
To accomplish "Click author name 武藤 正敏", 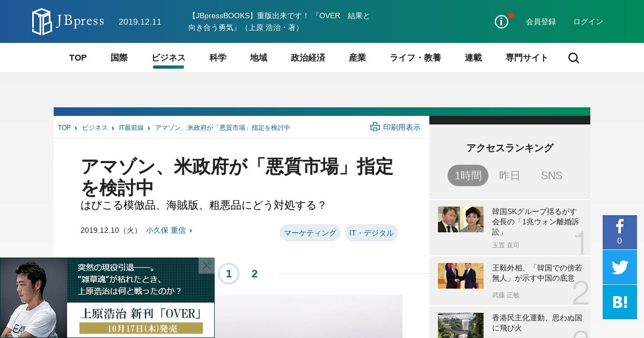I will coord(506,295).
